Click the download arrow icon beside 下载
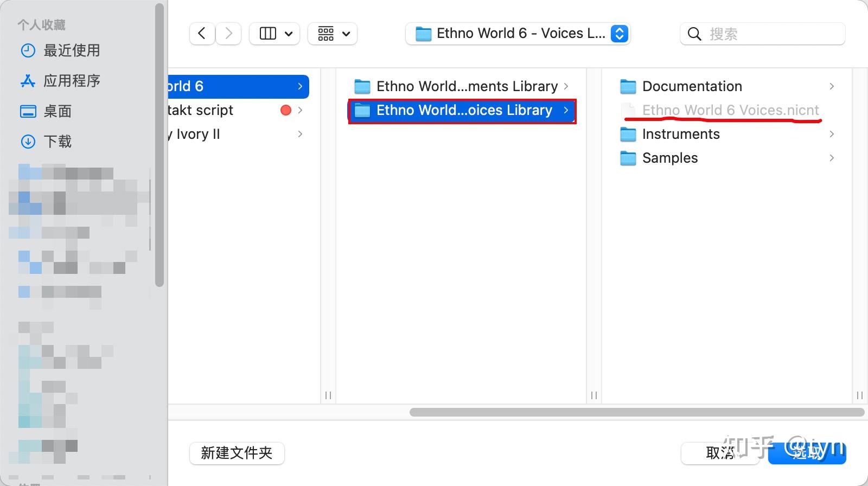 tap(28, 142)
